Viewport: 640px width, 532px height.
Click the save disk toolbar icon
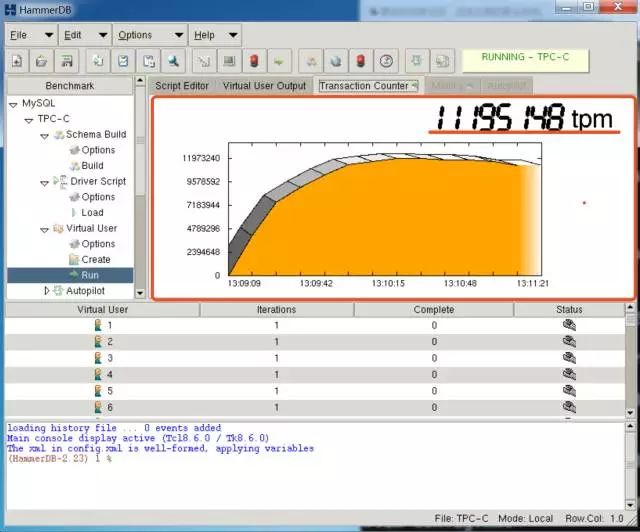[x=67, y=61]
